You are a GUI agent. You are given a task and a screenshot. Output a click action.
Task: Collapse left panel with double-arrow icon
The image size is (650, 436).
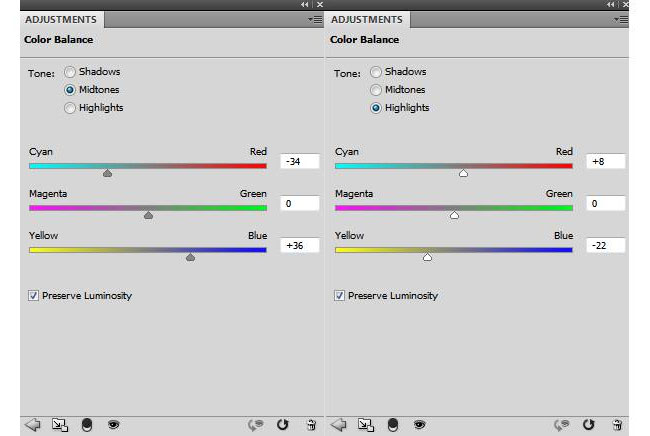(x=305, y=5)
